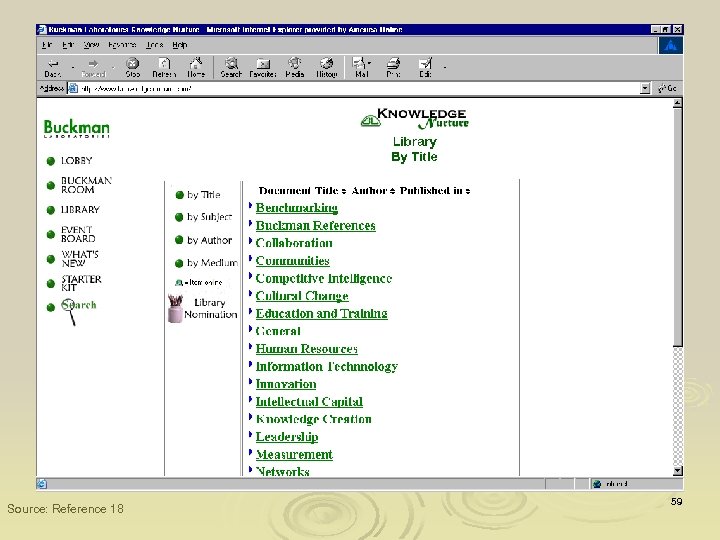This screenshot has height=540, width=720.
Task: Open the Information Technology link
Action: click(326, 366)
